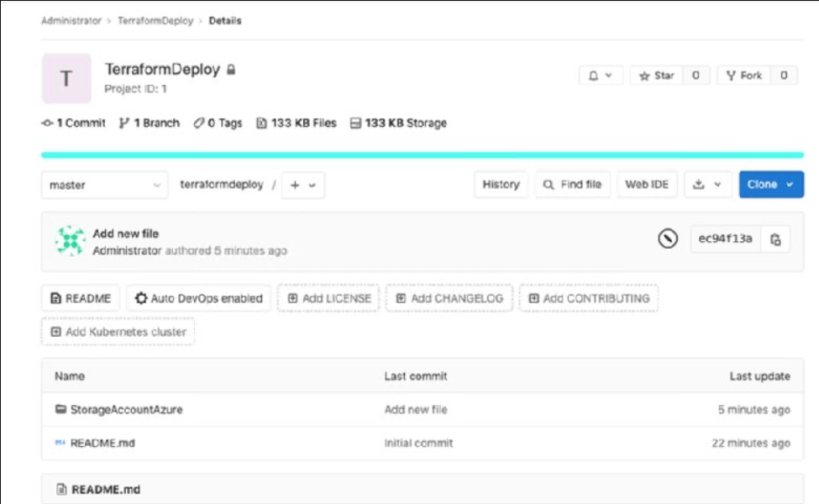Open commit History

[x=501, y=184]
